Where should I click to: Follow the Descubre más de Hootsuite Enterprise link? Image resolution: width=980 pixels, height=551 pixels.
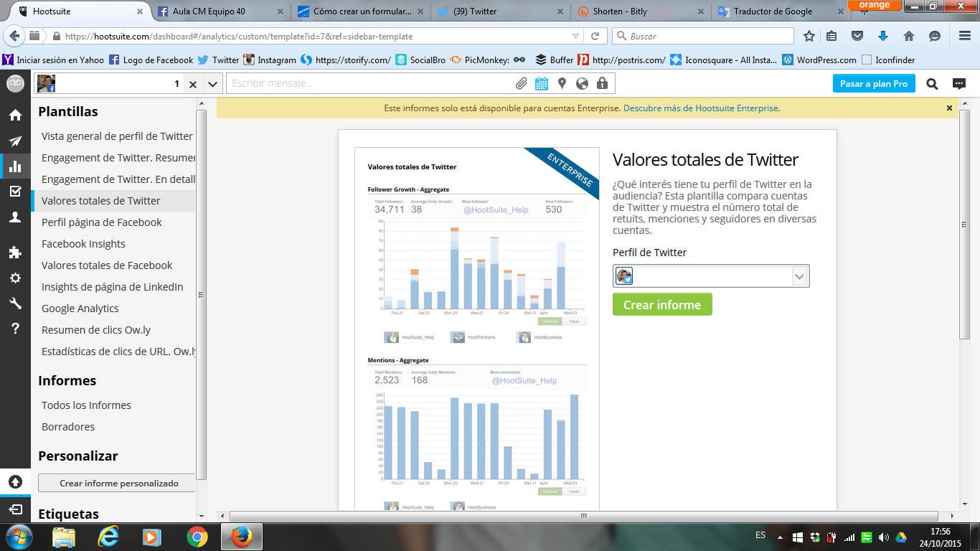click(x=701, y=108)
